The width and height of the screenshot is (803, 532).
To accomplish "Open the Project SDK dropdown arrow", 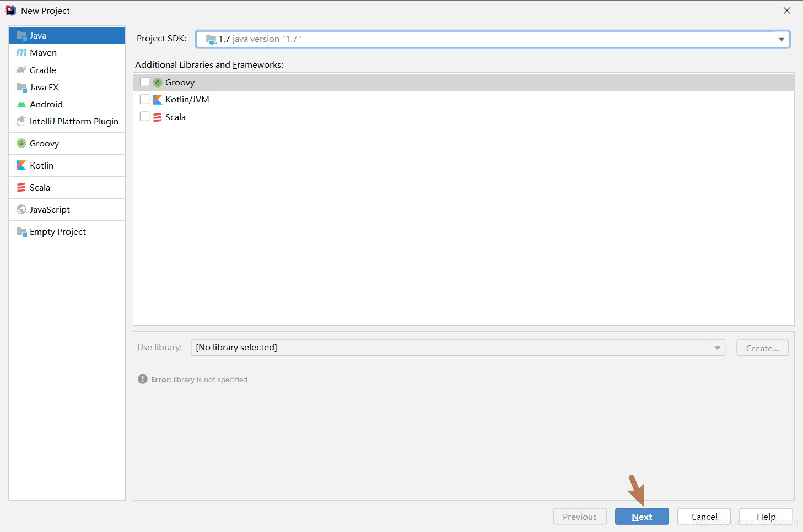I will coord(781,39).
